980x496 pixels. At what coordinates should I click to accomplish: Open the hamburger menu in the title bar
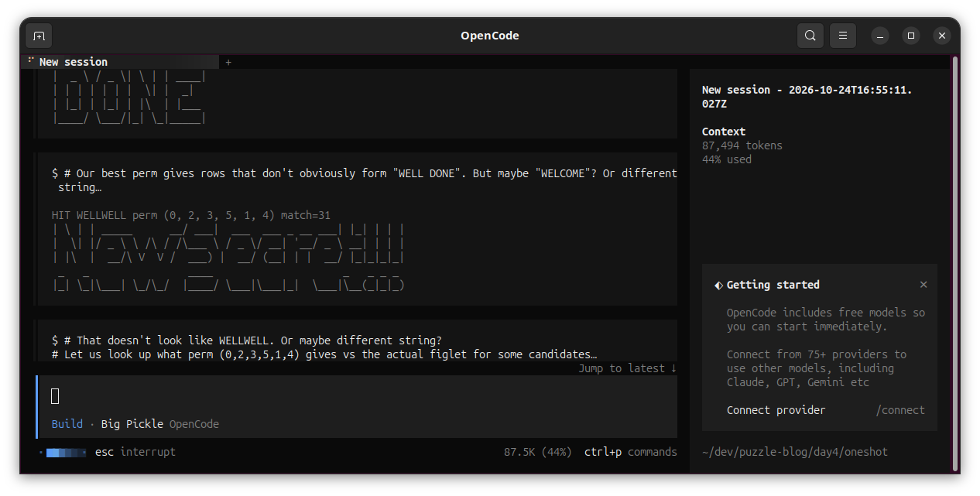pyautogui.click(x=843, y=36)
